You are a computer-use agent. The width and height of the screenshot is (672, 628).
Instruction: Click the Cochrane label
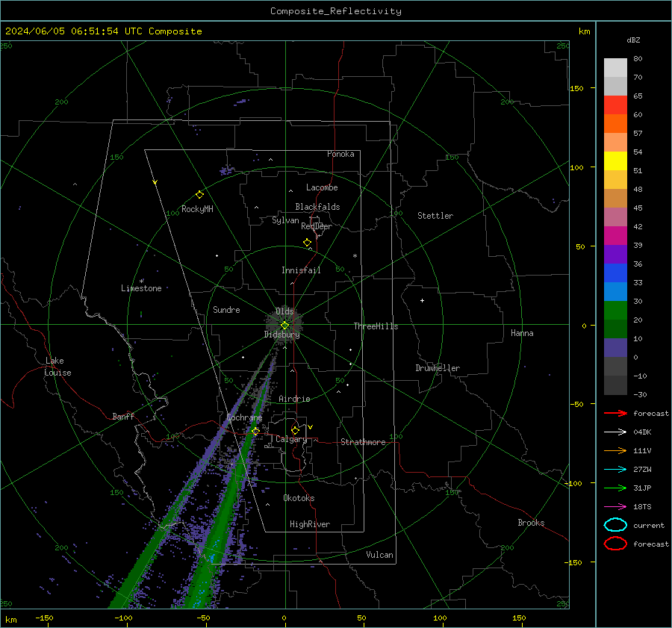pos(244,417)
